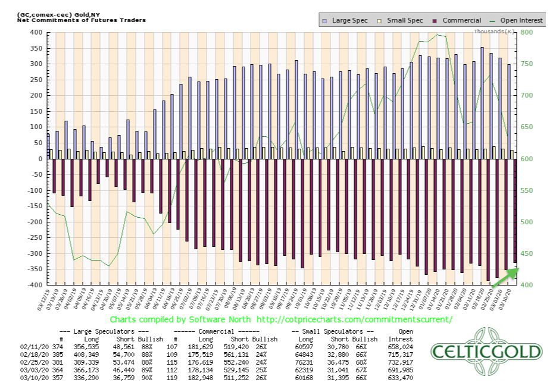Select the 'Large Spec' legend label
The image size is (559, 392).
pyautogui.click(x=348, y=20)
